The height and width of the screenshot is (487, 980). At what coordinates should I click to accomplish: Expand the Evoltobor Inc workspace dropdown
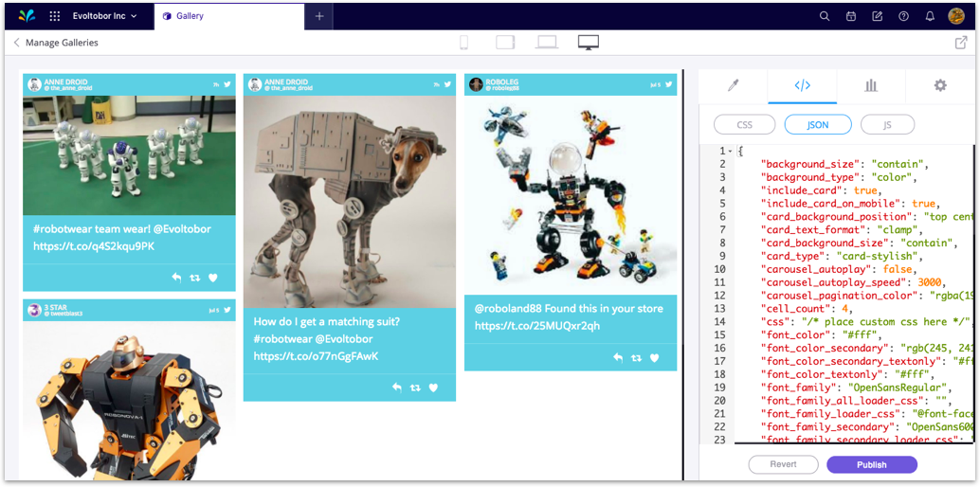(104, 16)
